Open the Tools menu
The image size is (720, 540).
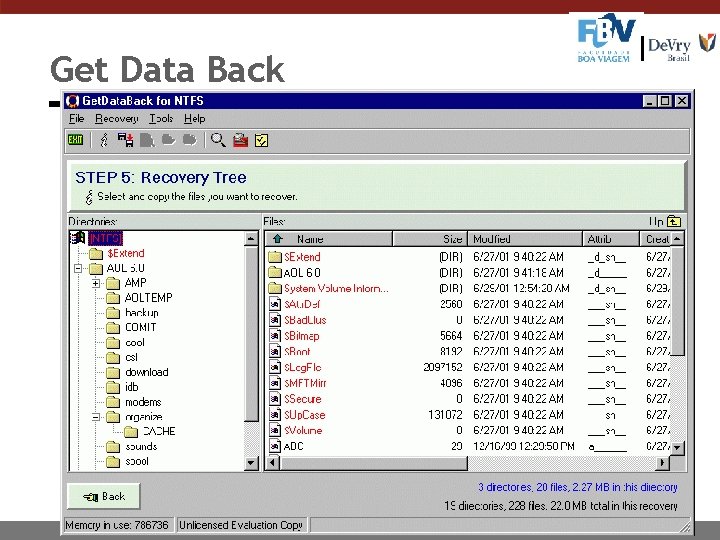pyautogui.click(x=161, y=118)
